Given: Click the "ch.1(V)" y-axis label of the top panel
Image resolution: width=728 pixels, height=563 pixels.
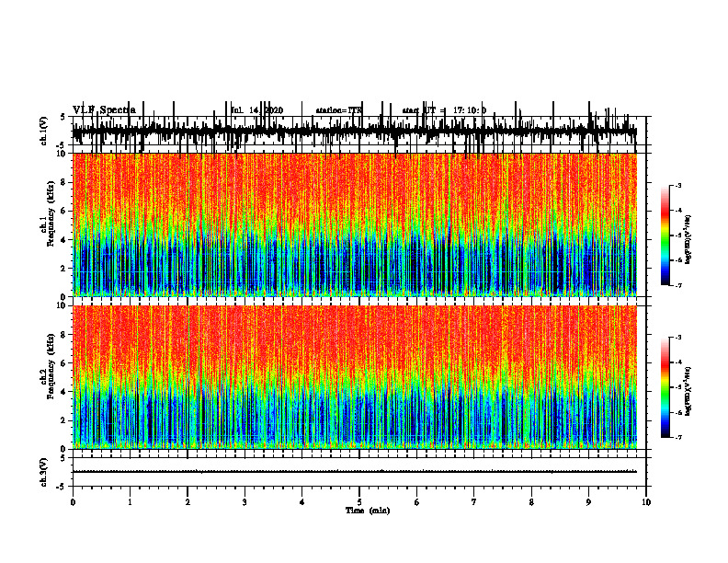Looking at the screenshot, I should 44,131.
